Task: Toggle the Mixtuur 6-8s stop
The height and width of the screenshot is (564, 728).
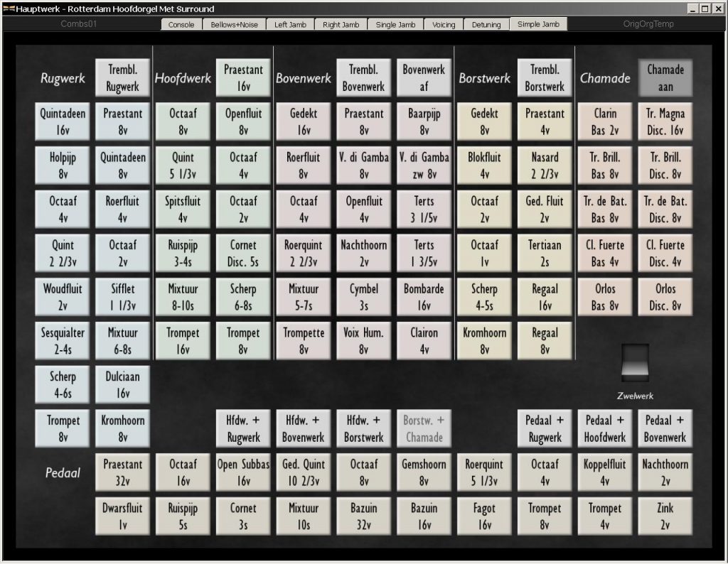Action: pyautogui.click(x=122, y=340)
